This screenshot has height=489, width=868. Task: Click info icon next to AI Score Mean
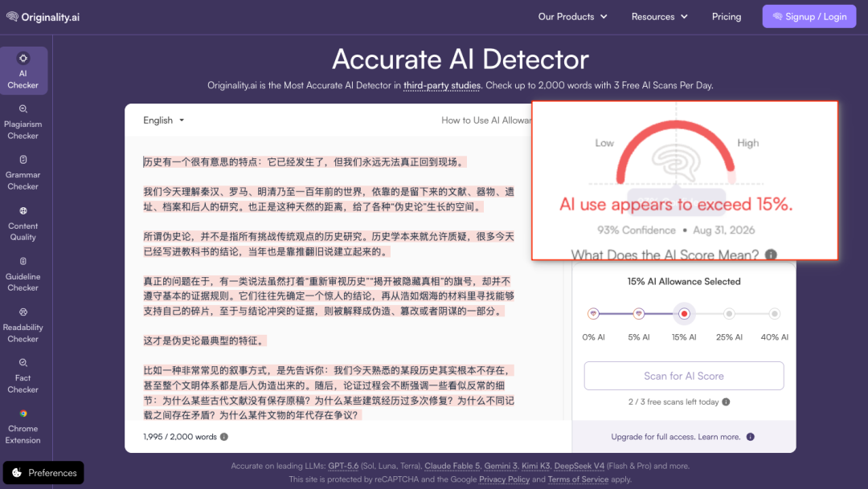point(771,255)
